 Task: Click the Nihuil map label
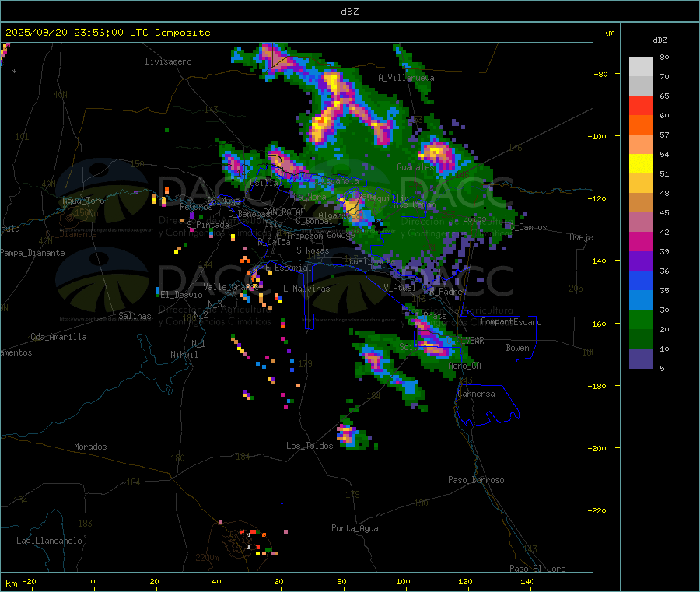[184, 355]
